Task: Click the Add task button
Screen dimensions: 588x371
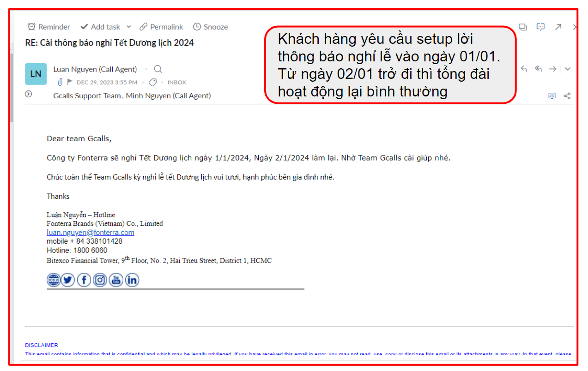Action: pos(100,27)
